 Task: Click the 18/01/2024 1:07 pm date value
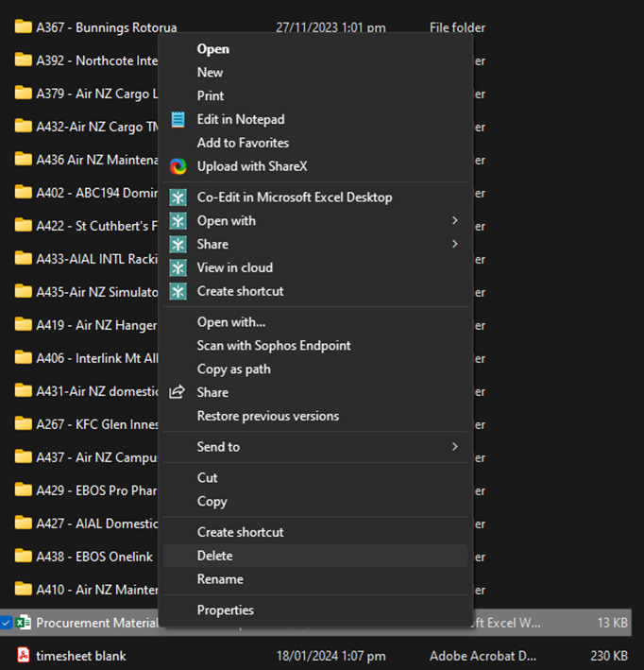(x=330, y=656)
